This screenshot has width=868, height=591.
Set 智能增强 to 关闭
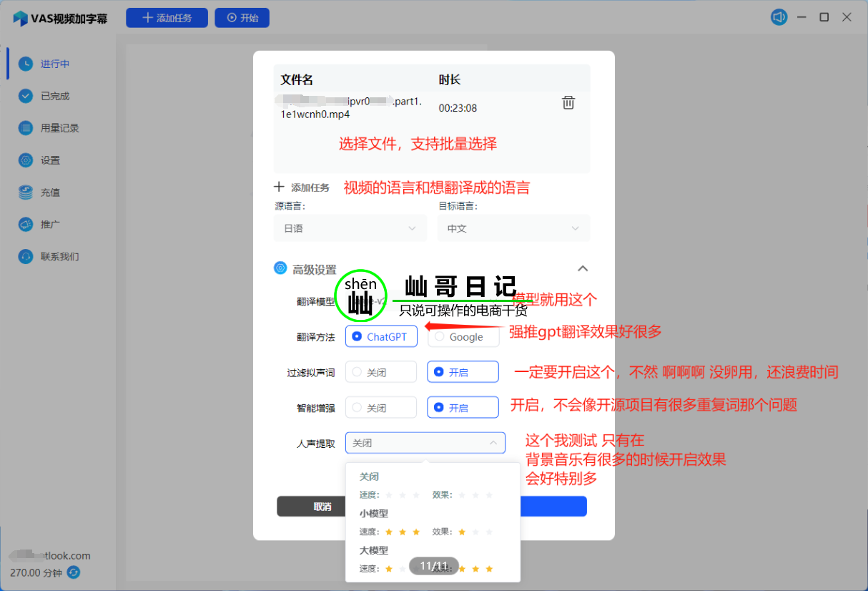tap(381, 408)
